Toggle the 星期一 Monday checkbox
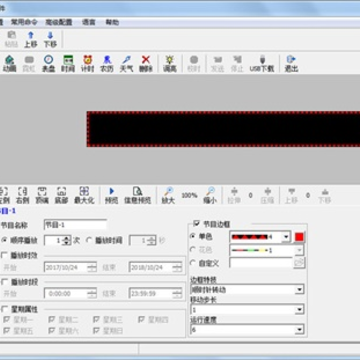 tap(6, 320)
